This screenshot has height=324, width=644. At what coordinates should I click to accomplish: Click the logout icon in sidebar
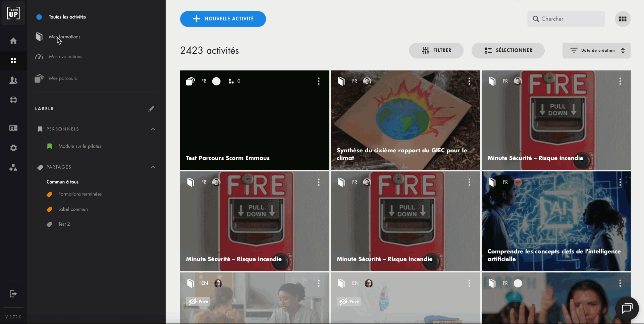13,294
